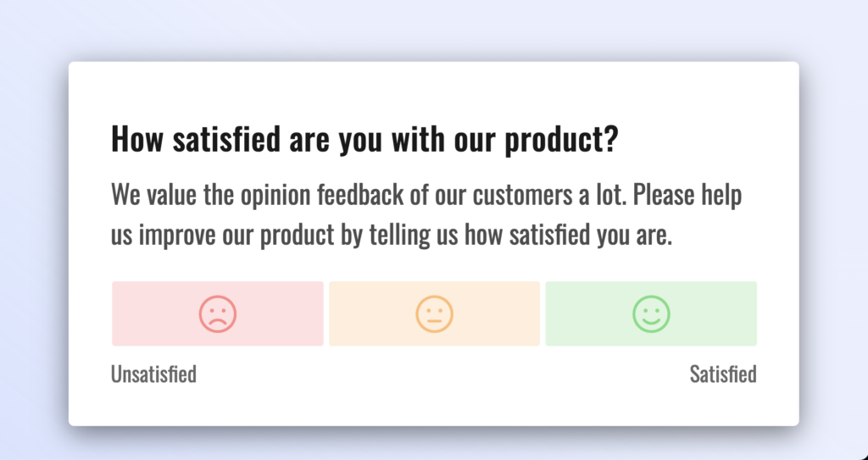Click the orange neutral face icon
Image resolution: width=868 pixels, height=460 pixels.
click(x=435, y=313)
